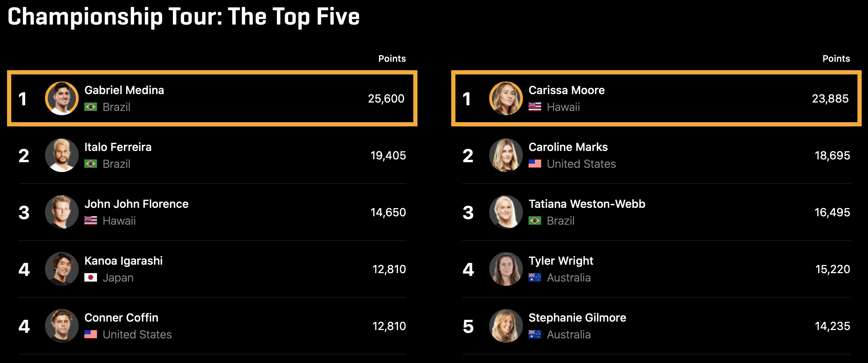Viewport: 868px width, 363px height.
Task: Click Stephanie Gilmore's profile photo
Action: [506, 326]
